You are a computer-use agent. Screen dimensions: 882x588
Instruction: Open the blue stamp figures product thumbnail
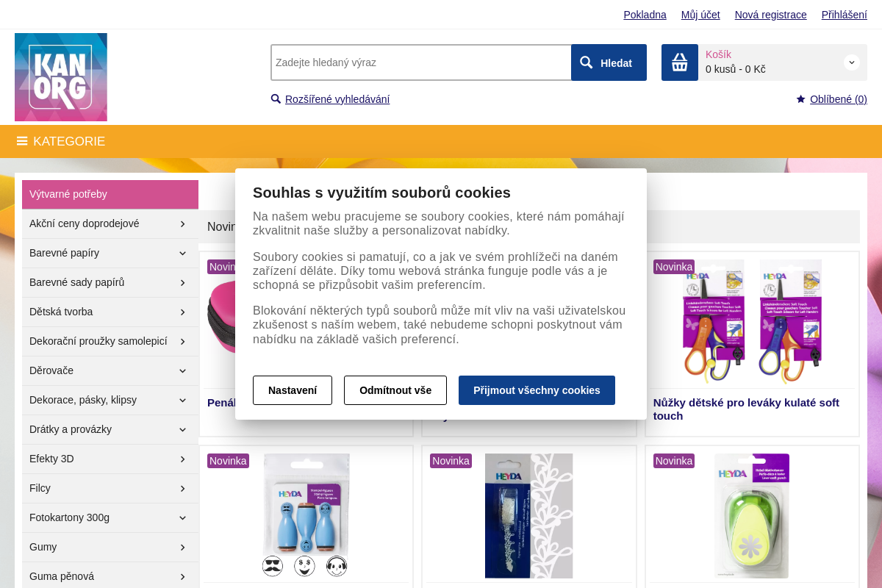[306, 516]
